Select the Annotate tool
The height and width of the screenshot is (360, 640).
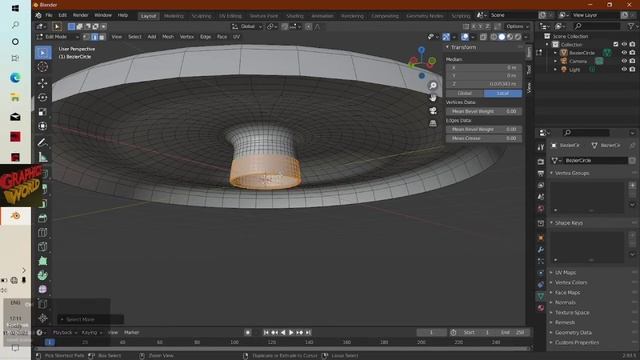point(43,142)
